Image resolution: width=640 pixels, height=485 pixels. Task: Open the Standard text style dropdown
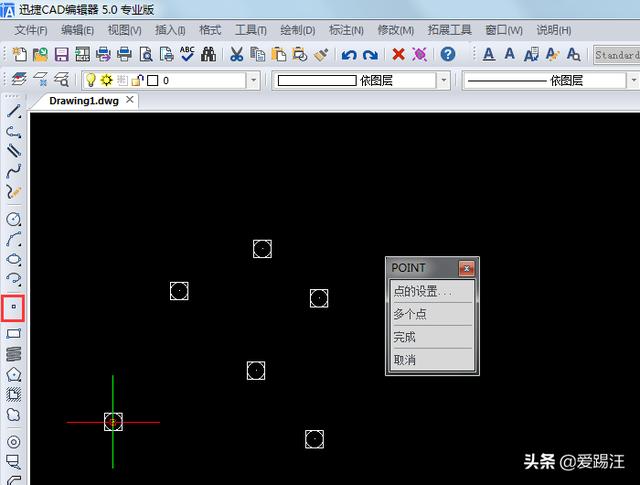pyautogui.click(x=616, y=55)
